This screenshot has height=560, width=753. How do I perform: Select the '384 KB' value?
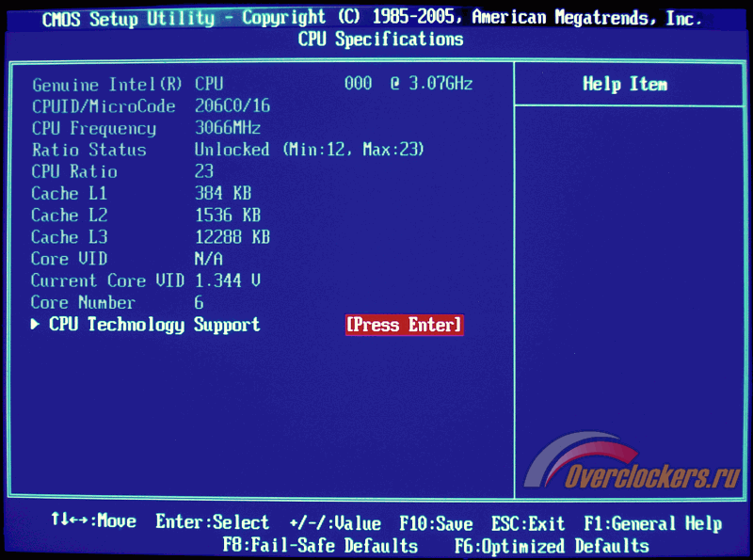click(223, 193)
